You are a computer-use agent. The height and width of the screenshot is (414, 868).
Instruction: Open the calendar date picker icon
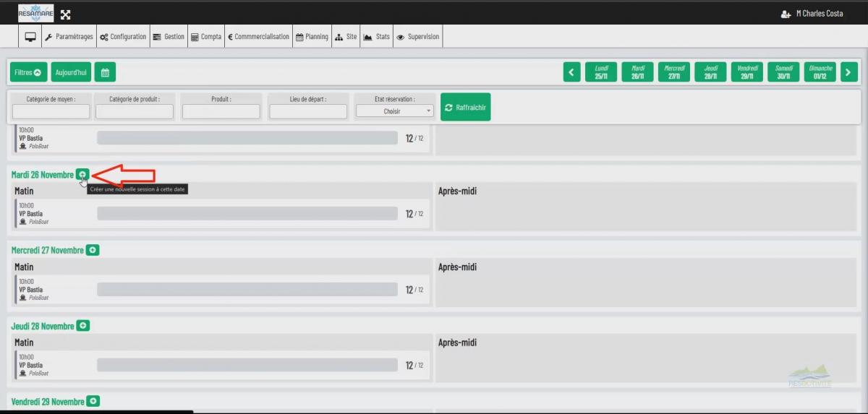click(105, 72)
